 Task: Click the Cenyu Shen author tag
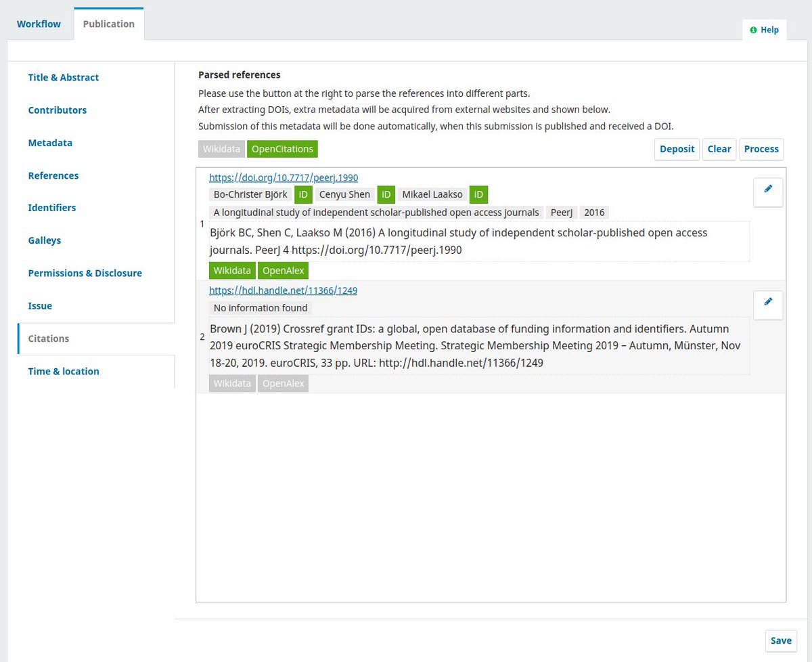344,195
